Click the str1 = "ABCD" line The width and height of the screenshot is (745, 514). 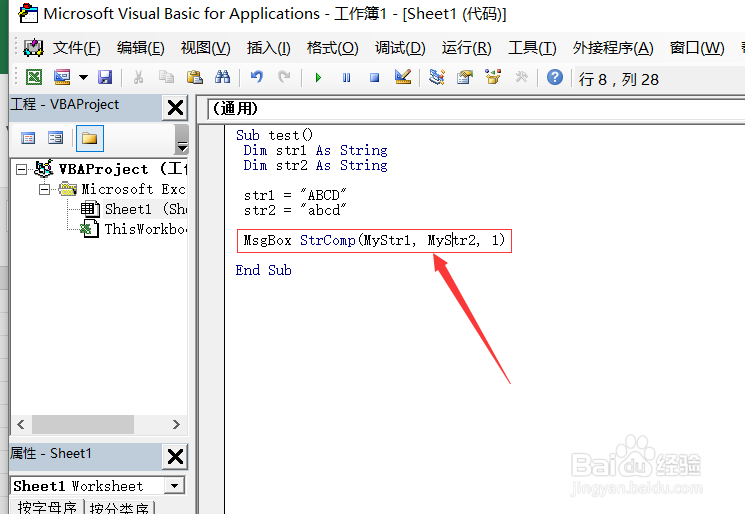(295, 195)
